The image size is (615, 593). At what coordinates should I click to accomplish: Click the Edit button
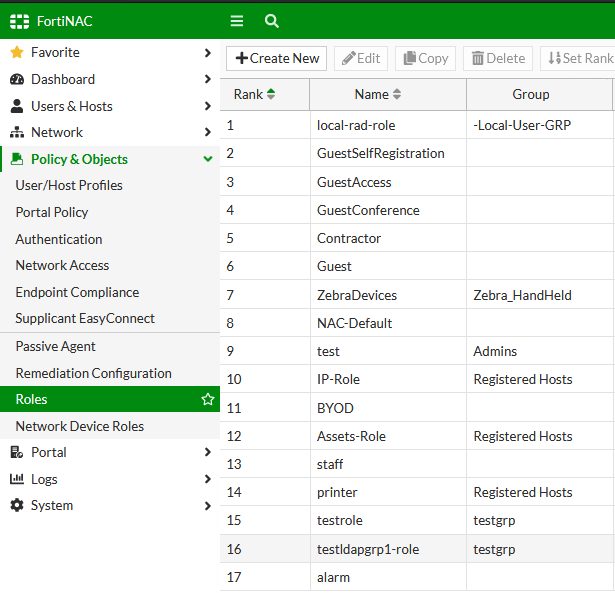point(361,58)
